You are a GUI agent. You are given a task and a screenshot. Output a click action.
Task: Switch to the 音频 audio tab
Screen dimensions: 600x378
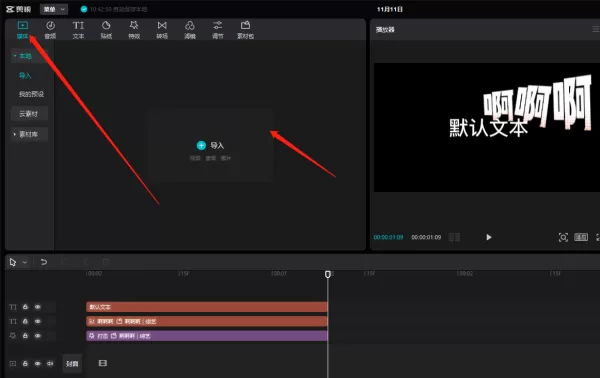click(50, 30)
